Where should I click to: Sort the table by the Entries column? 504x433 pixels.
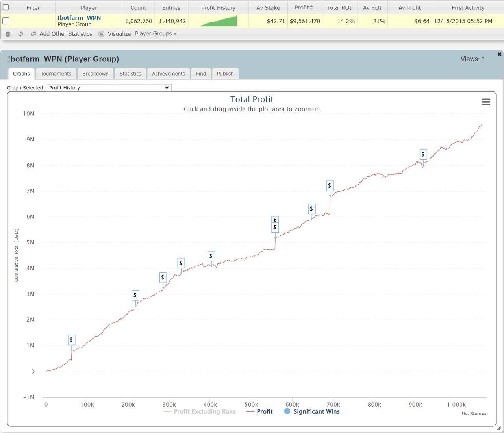click(171, 7)
